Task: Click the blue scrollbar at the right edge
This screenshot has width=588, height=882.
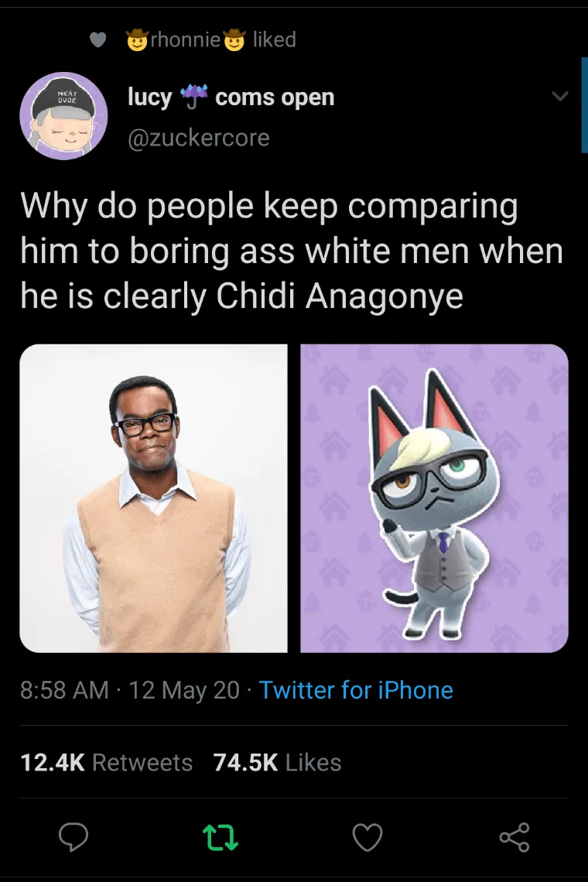Action: tap(583, 104)
